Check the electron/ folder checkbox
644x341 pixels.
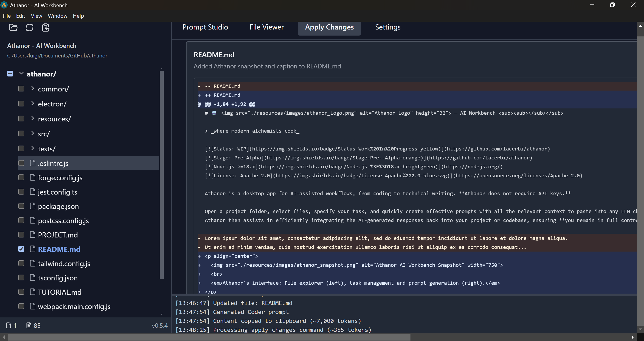click(x=21, y=104)
